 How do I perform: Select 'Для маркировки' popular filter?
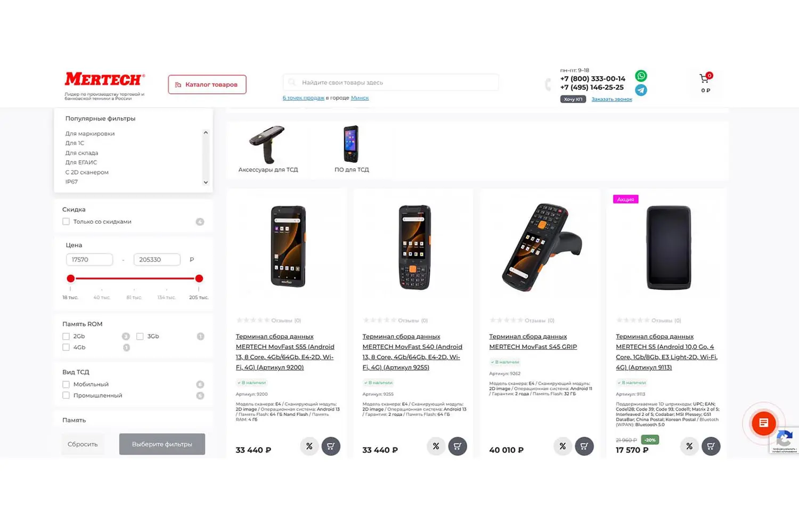point(90,134)
